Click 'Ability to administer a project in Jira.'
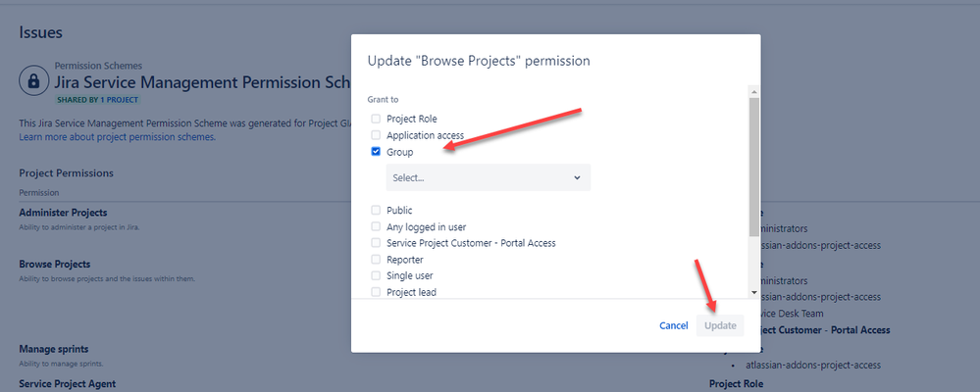Image resolution: width=980 pixels, height=392 pixels. tap(79, 227)
